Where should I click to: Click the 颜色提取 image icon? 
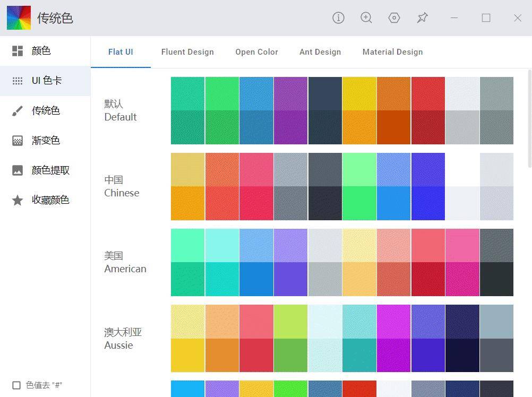point(18,170)
